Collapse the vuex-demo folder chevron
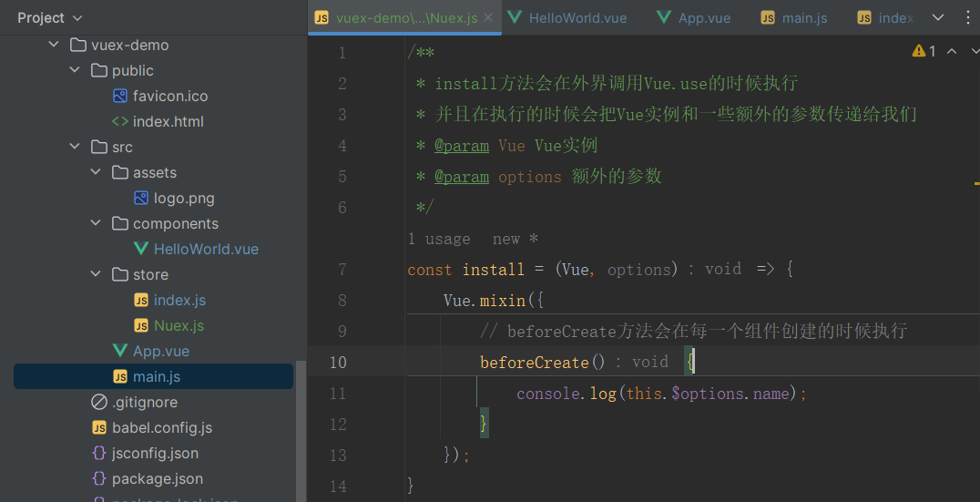 pos(55,45)
